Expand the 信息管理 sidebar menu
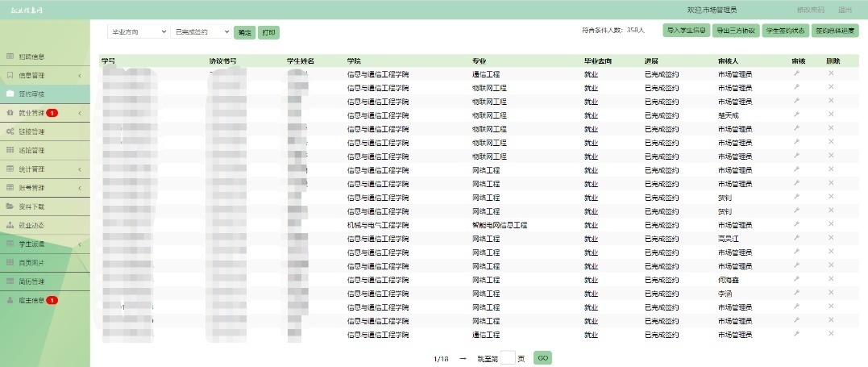868x367 pixels. coord(45,75)
